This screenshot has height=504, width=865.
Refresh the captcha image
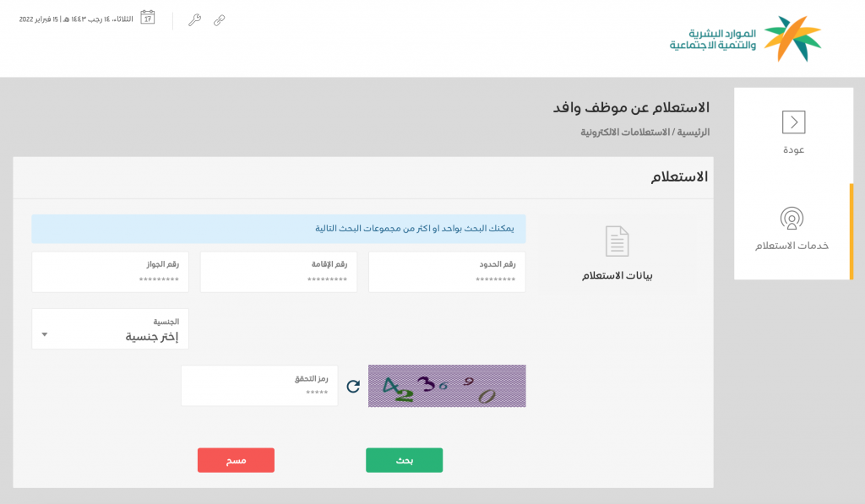pyautogui.click(x=353, y=386)
